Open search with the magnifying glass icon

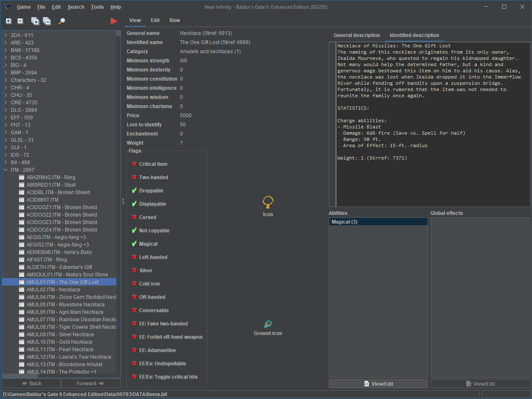pos(62,21)
